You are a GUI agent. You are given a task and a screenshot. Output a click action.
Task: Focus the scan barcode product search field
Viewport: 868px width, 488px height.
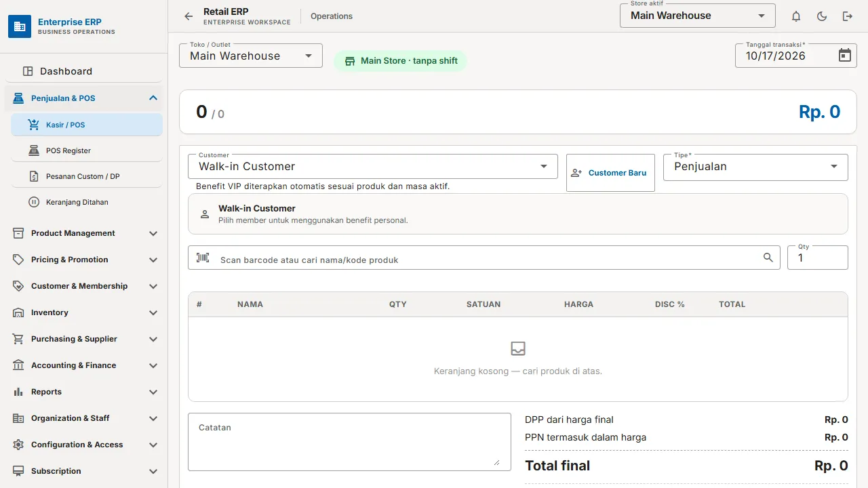(484, 258)
